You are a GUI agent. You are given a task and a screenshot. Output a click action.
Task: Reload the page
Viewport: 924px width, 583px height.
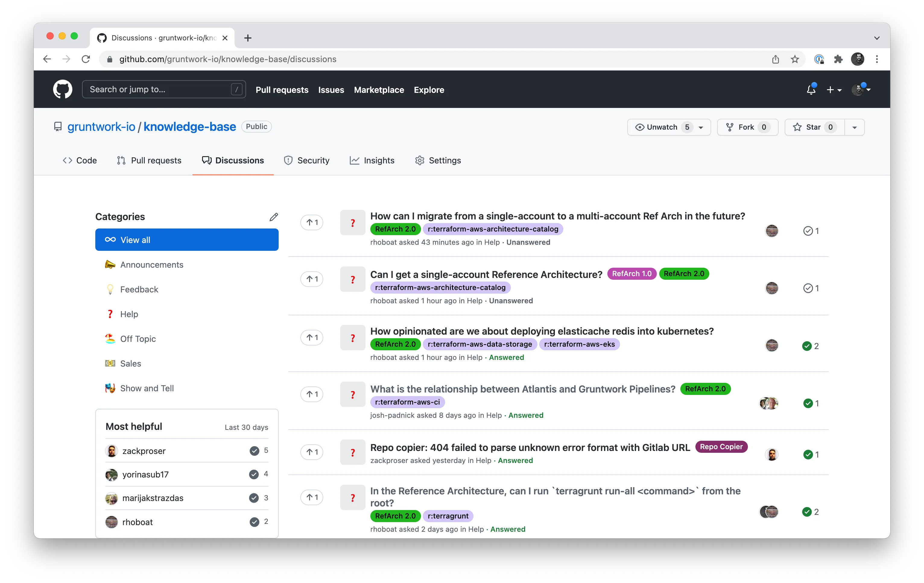pyautogui.click(x=86, y=59)
